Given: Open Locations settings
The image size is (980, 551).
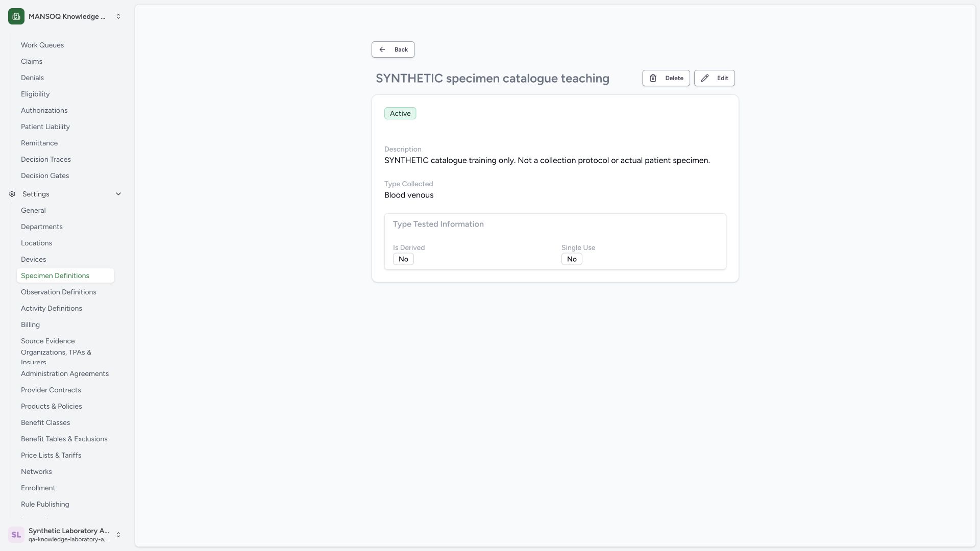Looking at the screenshot, I should (x=65, y=243).
